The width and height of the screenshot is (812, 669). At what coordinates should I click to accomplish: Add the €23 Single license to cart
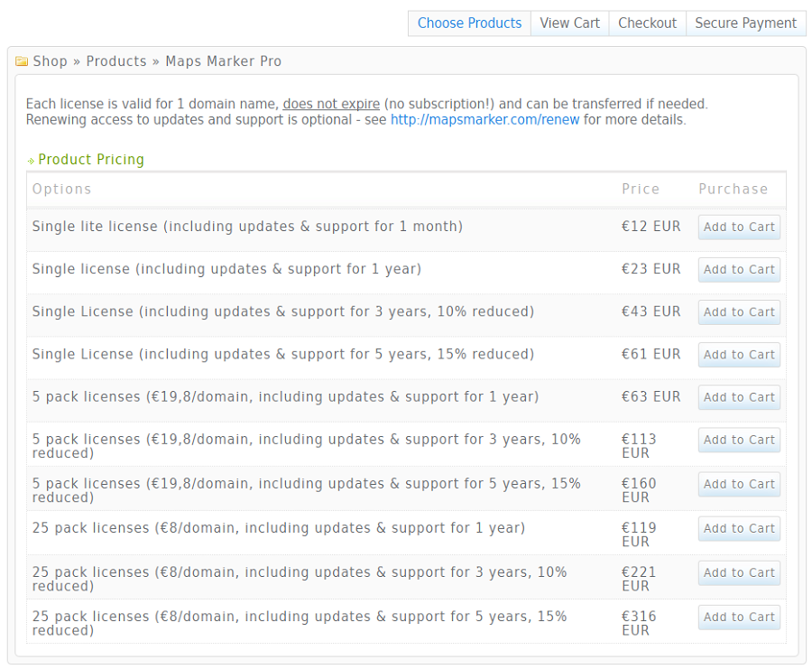tap(739, 269)
